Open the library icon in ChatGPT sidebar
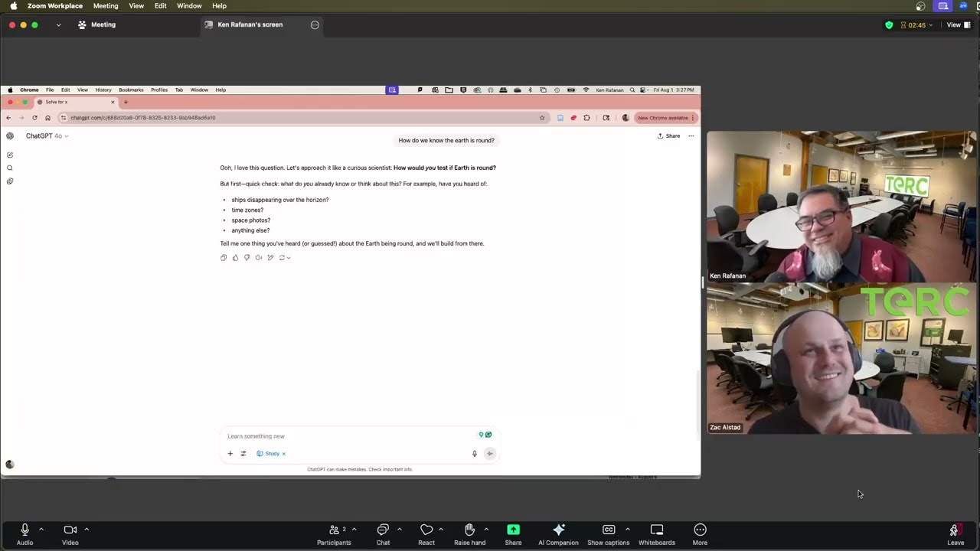Image resolution: width=980 pixels, height=551 pixels. 10,181
